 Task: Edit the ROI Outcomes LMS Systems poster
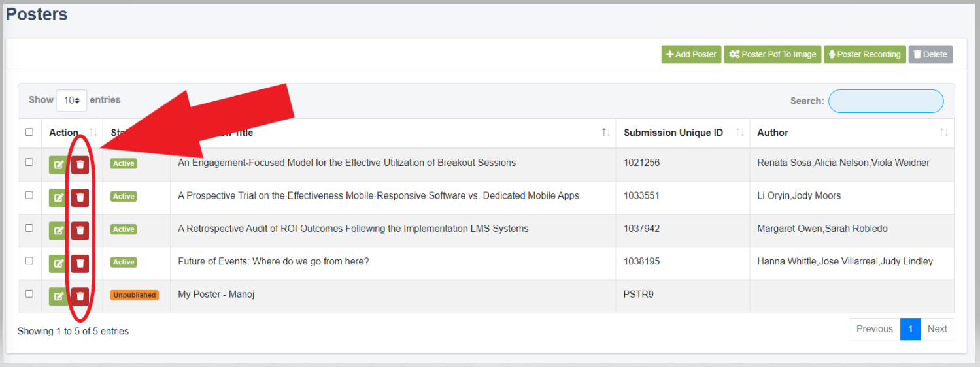(x=58, y=231)
